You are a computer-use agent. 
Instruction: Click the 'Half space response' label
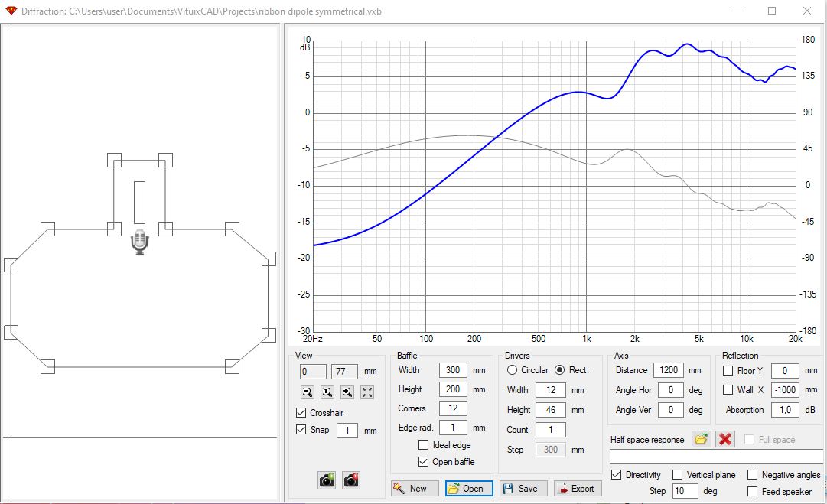click(647, 440)
